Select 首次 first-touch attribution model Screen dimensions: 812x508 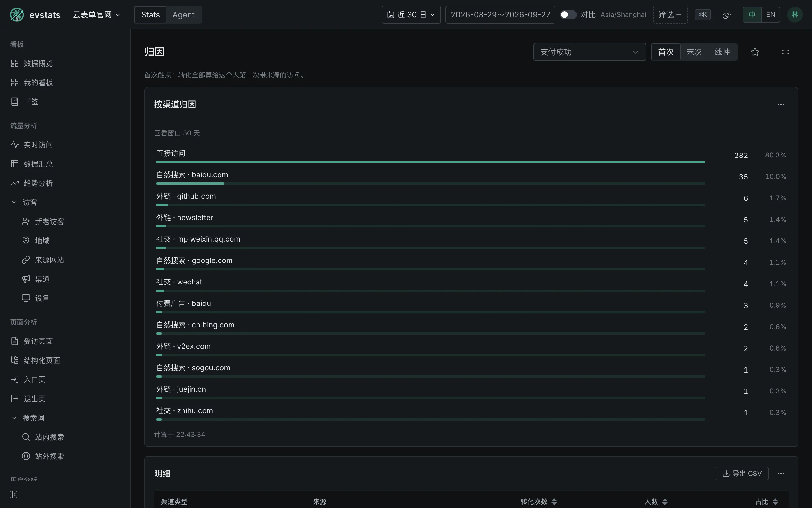(666, 52)
